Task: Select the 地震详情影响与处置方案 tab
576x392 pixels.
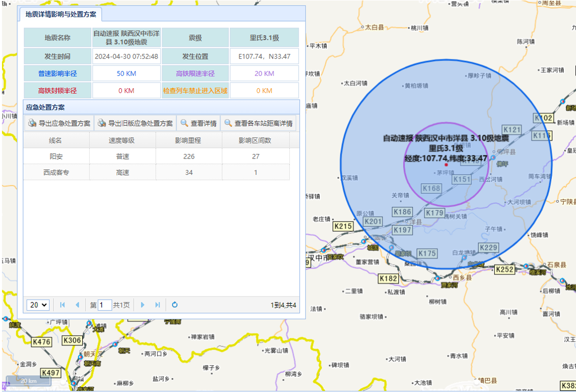Action: coord(61,14)
